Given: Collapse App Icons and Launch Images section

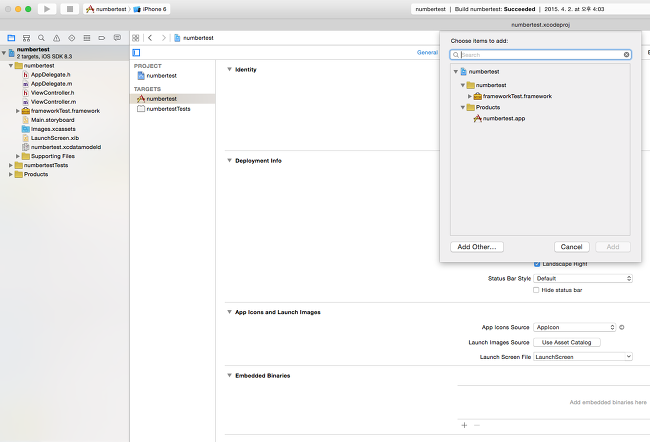Looking at the screenshot, I should [x=229, y=312].
